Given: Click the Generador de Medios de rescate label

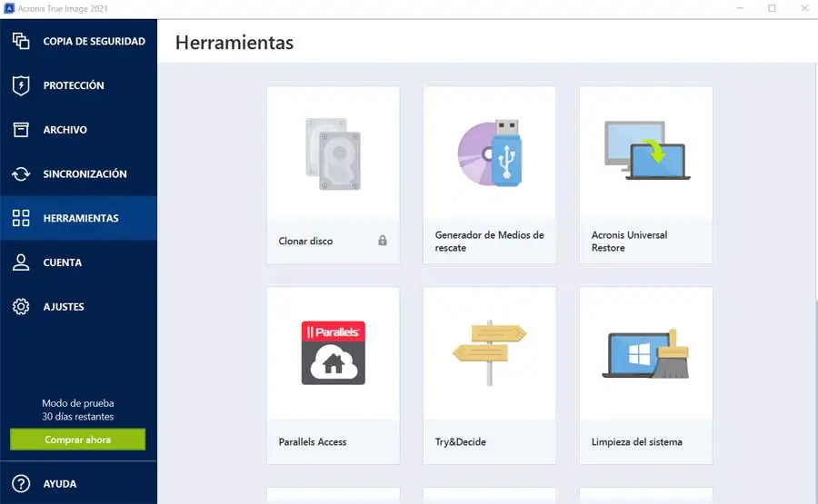Looking at the screenshot, I should click(x=489, y=241).
